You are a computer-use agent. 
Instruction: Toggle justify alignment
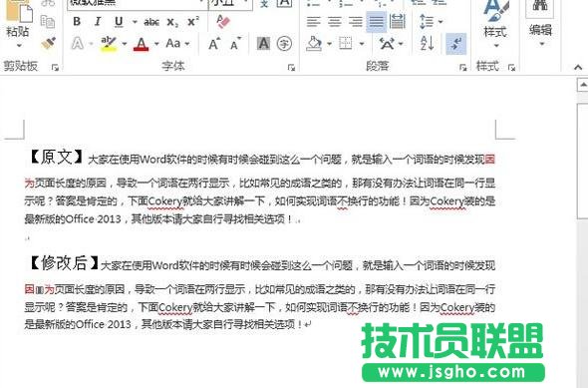tap(376, 22)
